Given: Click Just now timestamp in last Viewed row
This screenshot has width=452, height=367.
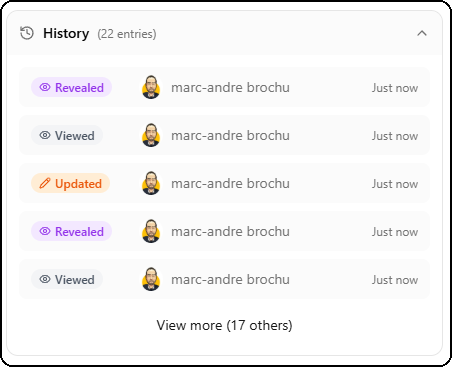Looking at the screenshot, I should (x=395, y=280).
